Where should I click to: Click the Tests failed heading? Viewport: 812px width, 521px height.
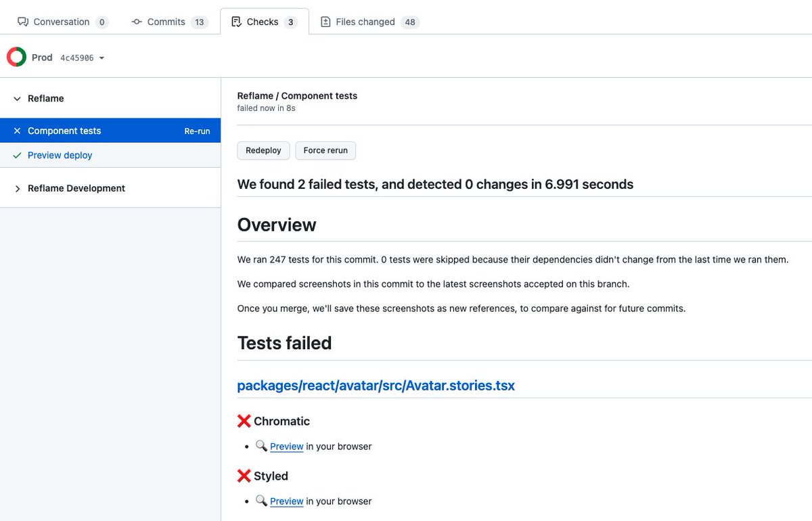click(284, 343)
